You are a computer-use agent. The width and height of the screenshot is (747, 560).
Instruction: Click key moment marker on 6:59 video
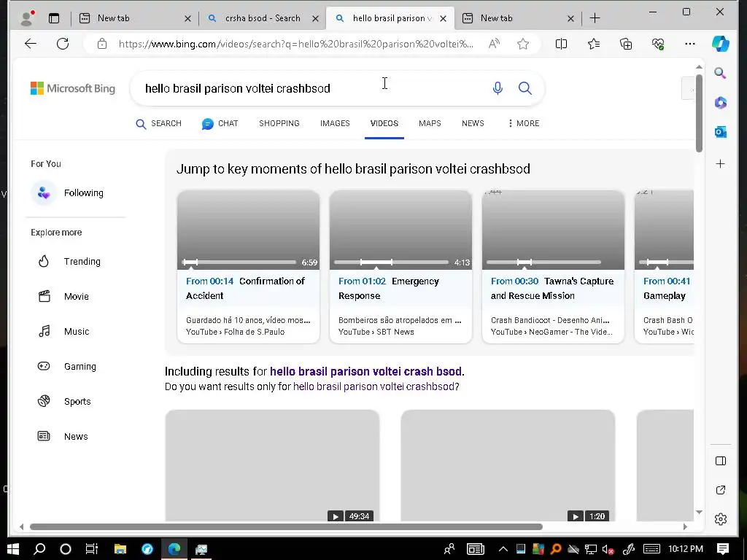(190, 262)
